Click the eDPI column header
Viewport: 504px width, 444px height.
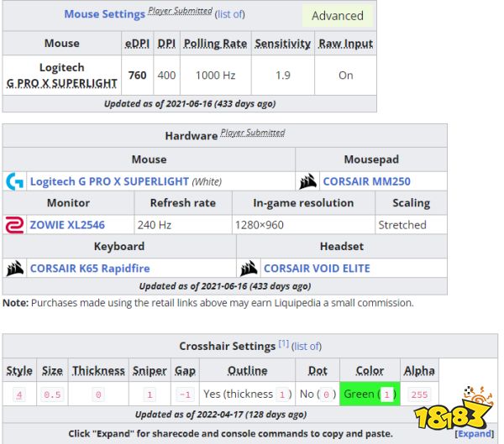coord(137,44)
